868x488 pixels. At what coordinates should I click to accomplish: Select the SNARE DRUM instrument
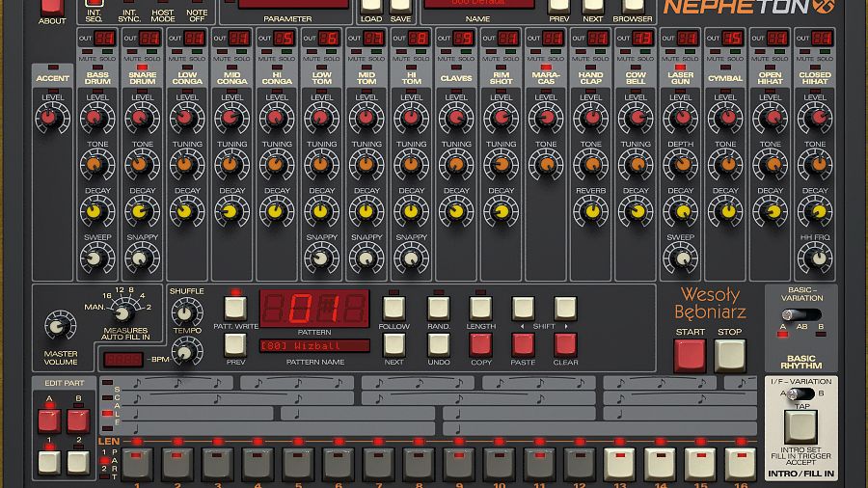(143, 78)
